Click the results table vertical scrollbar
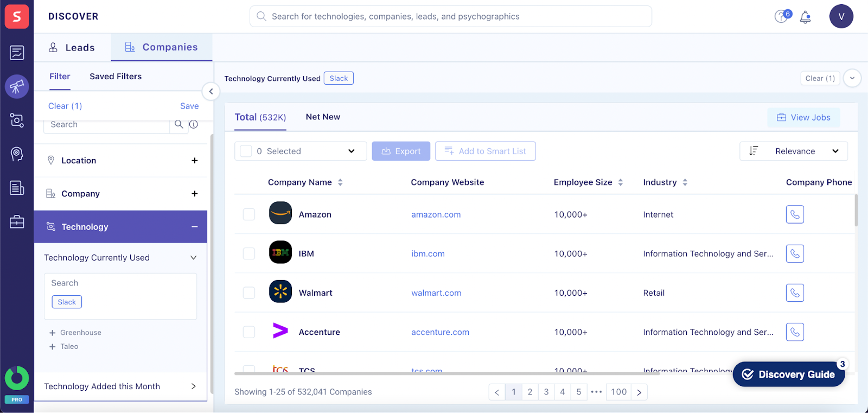Image resolution: width=868 pixels, height=413 pixels. (856, 211)
